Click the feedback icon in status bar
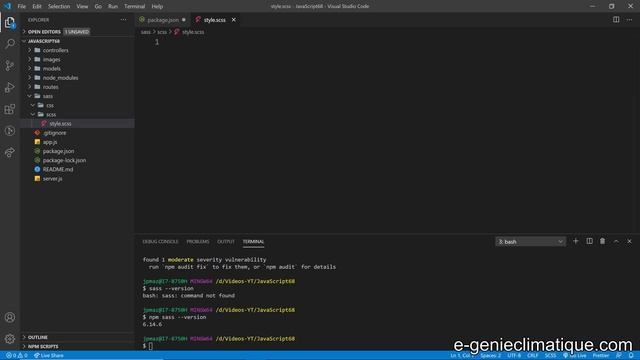Screen dimensions: 640x360 [619, 356]
